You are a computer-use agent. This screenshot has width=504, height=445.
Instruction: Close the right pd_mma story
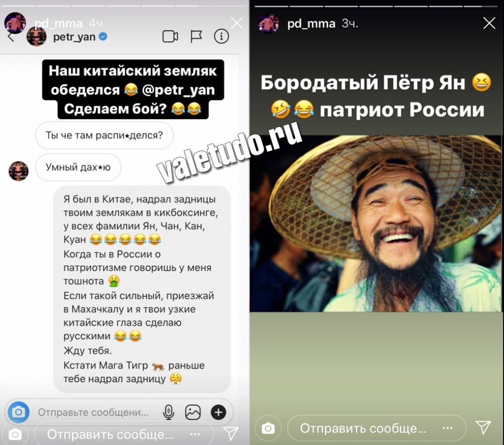pos(489,23)
